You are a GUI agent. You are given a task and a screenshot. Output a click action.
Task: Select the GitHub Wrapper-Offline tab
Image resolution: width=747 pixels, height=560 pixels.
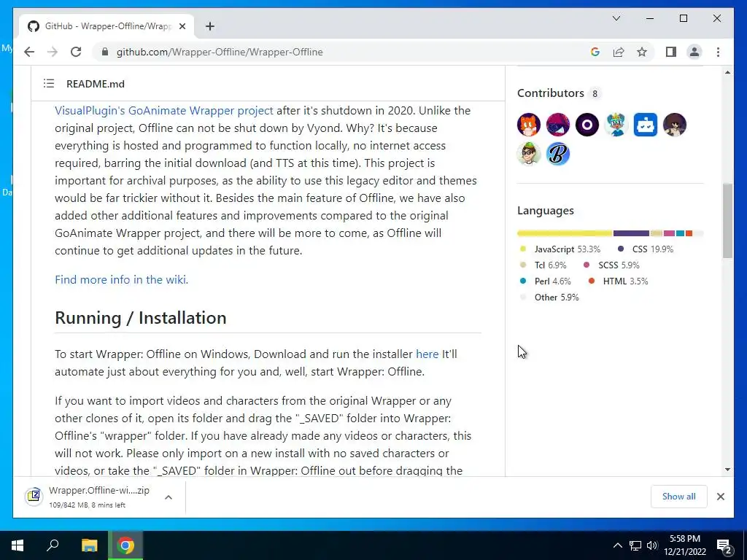click(107, 26)
